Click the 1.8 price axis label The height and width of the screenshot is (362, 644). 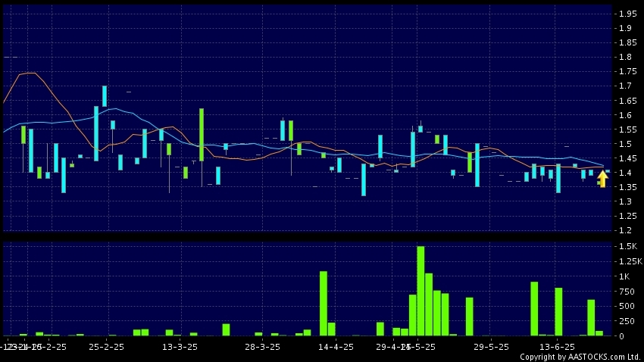point(625,57)
